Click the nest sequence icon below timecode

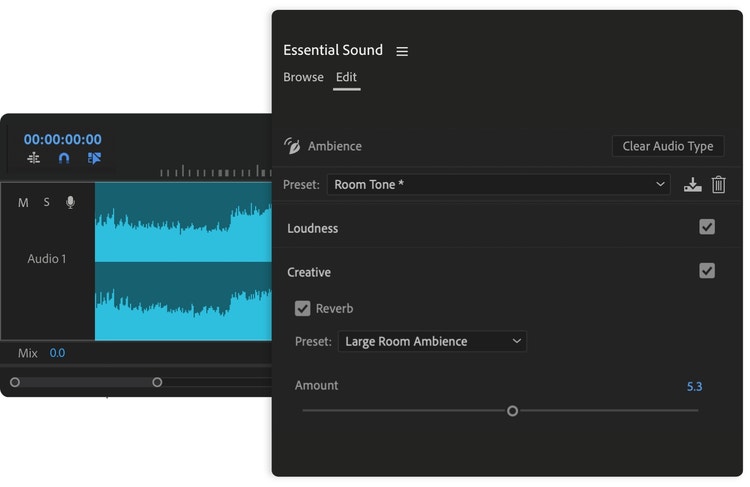point(34,158)
